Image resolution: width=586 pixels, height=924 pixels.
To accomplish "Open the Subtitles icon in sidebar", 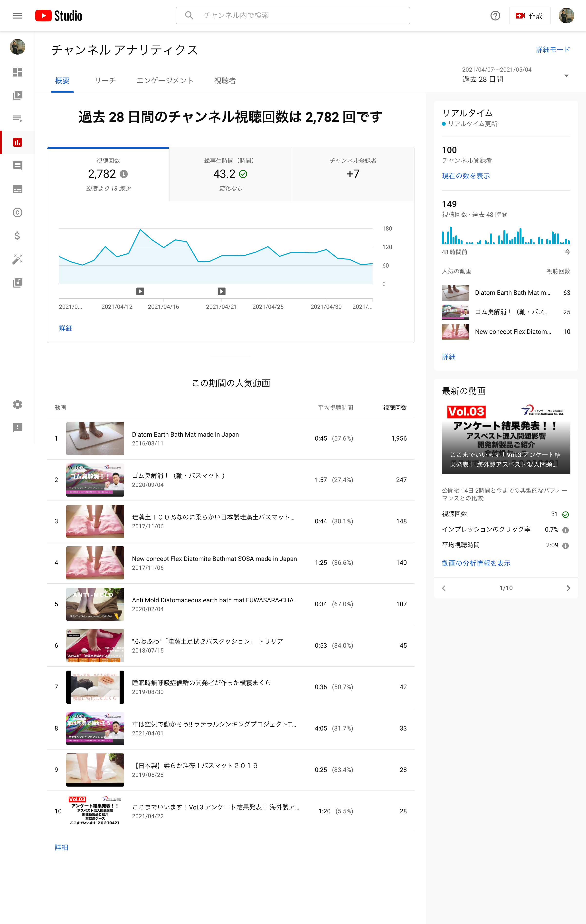I will [17, 189].
